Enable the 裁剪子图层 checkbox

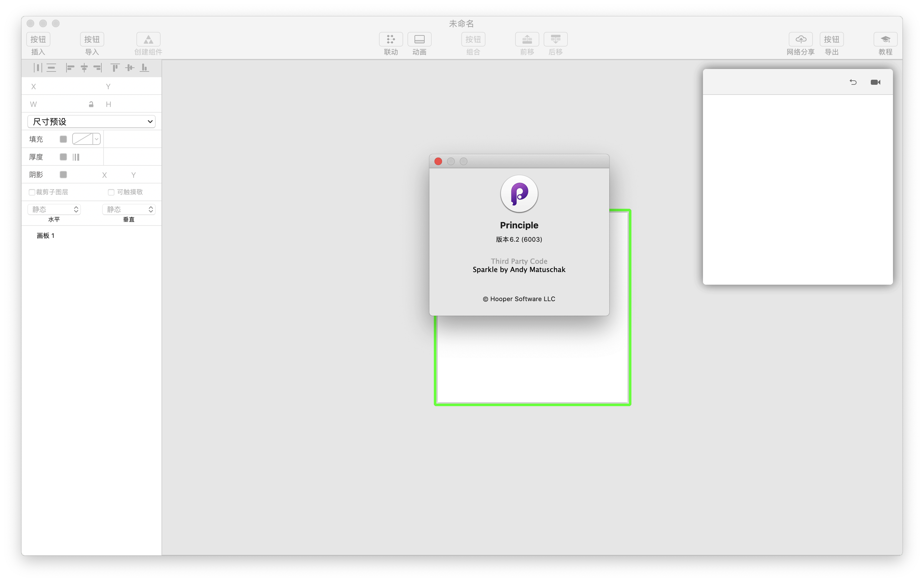pos(32,192)
